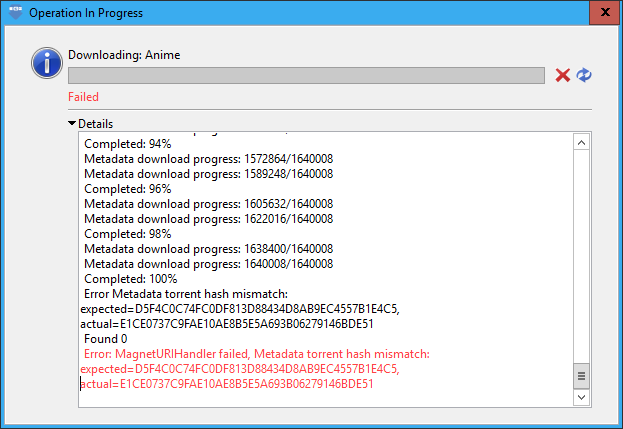Click the progress line 1638400/1640008
The width and height of the screenshot is (623, 429).
209,249
